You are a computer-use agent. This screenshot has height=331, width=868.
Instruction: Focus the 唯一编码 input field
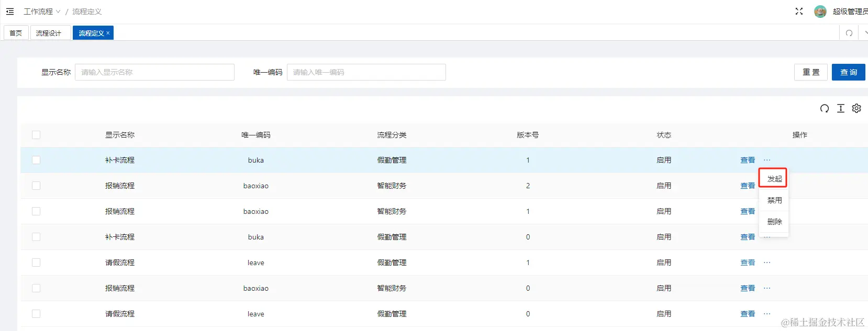click(366, 72)
